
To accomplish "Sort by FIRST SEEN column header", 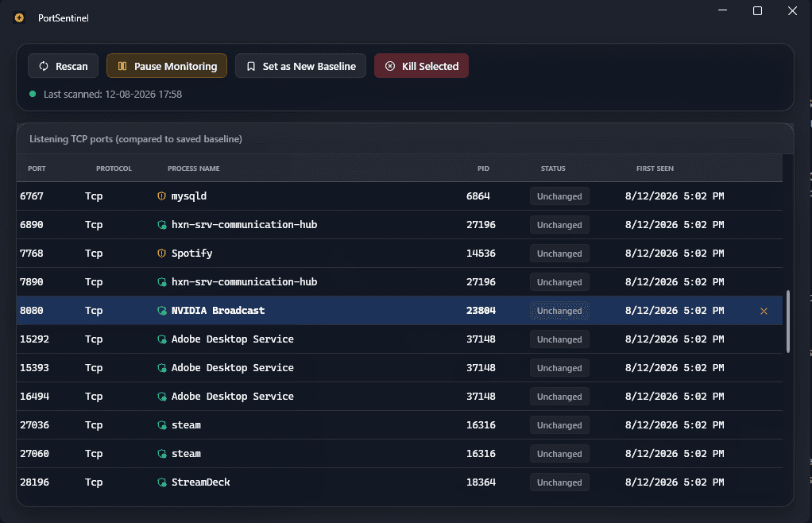I will click(655, 169).
